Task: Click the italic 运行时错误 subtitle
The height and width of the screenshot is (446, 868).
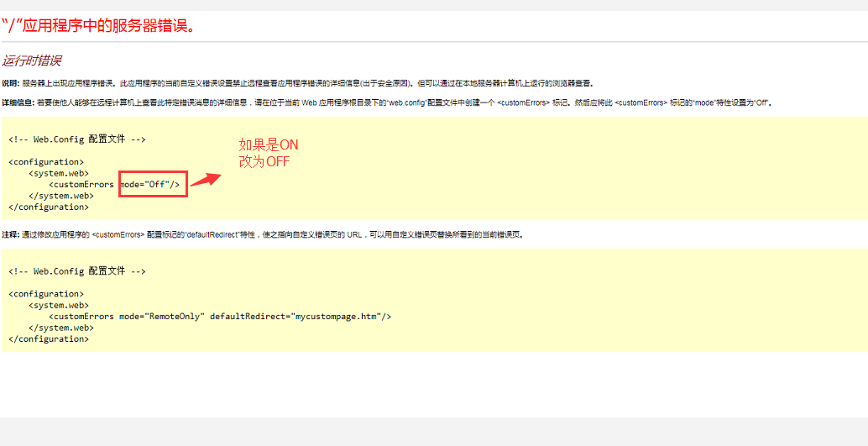Action: coord(31,60)
